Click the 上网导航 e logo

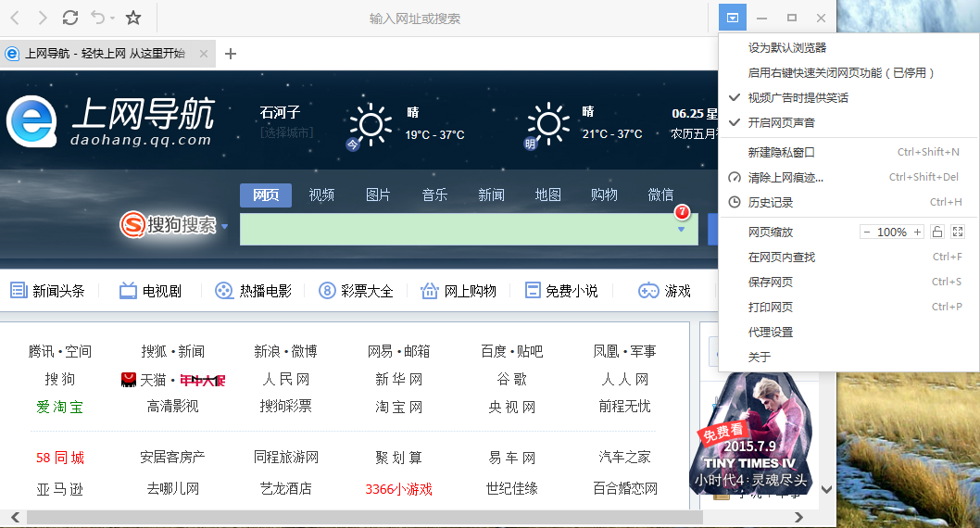click(x=31, y=120)
